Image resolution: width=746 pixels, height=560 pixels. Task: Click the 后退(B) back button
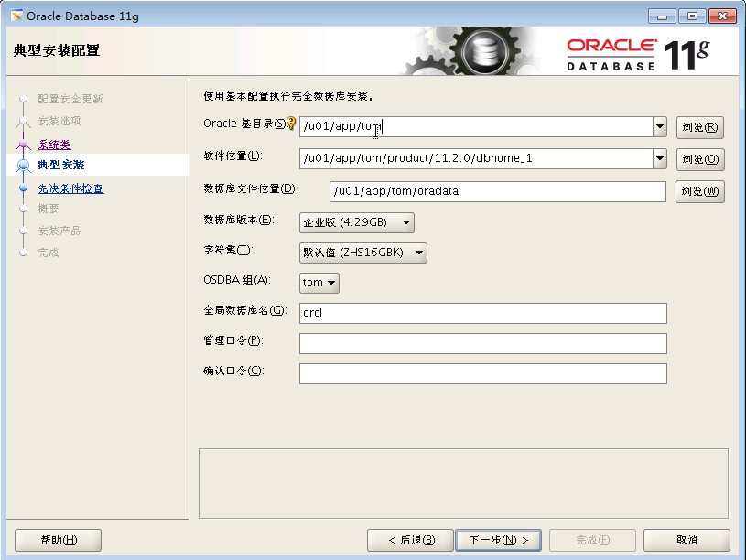coord(410,540)
